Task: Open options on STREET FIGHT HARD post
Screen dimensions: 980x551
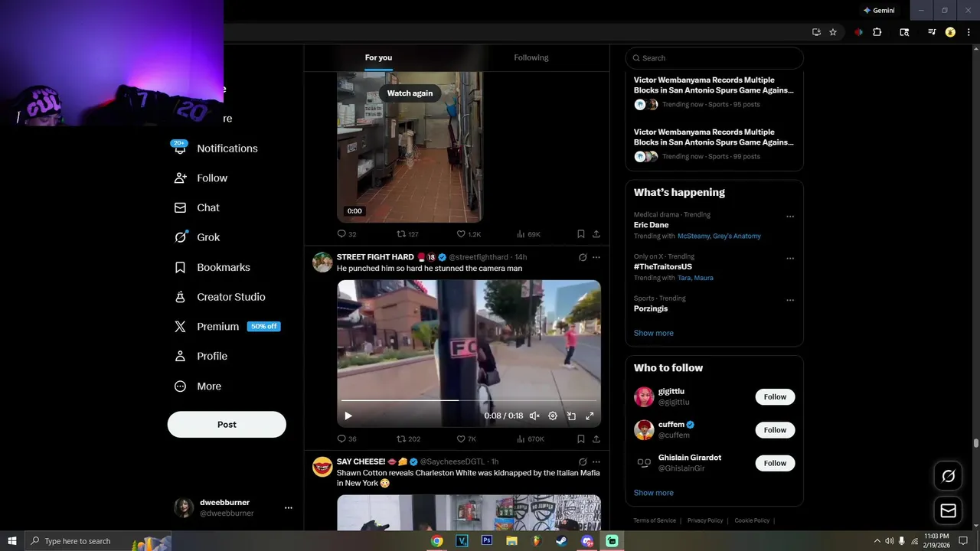Action: pos(596,257)
